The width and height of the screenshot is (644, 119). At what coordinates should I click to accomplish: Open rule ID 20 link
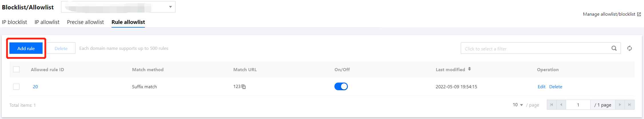coord(35,87)
